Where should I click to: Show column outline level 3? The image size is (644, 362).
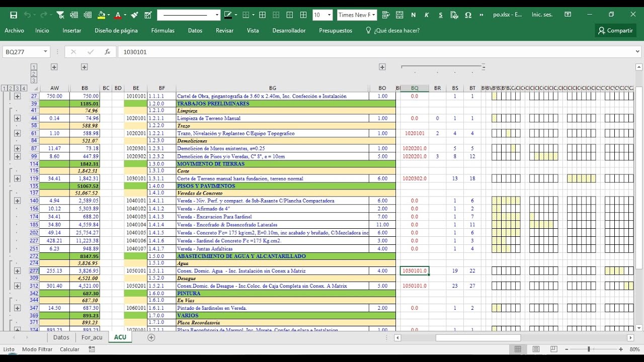34,80
